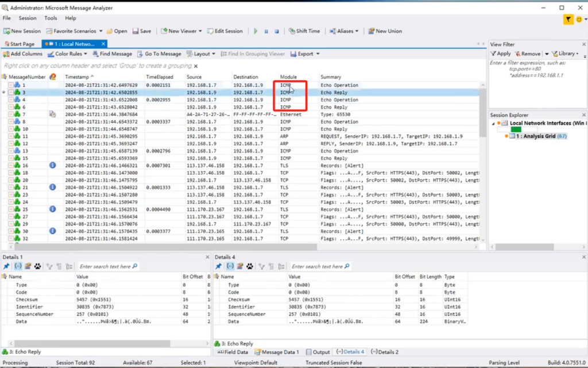Open the Session menu
588x368 pixels.
(x=28, y=18)
